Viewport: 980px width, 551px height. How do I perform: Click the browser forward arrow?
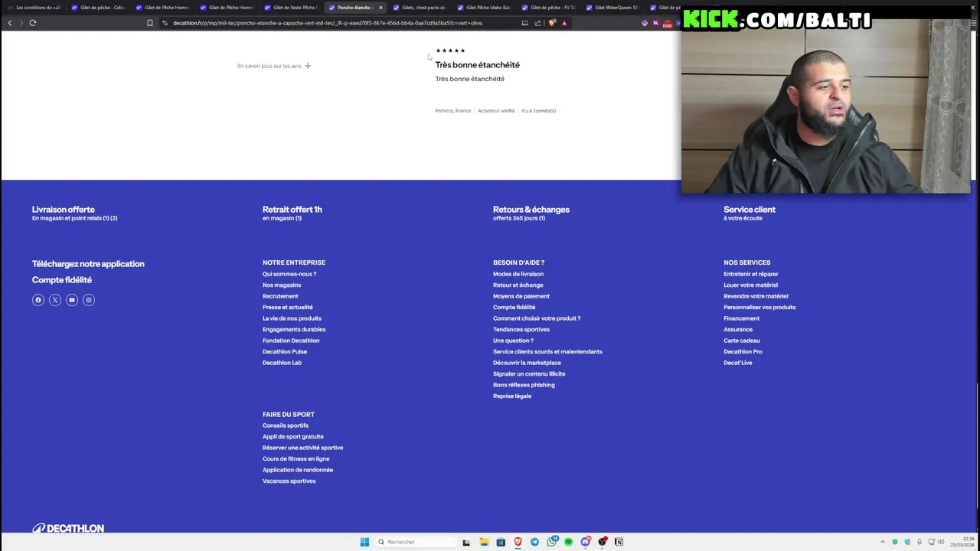coord(21,23)
